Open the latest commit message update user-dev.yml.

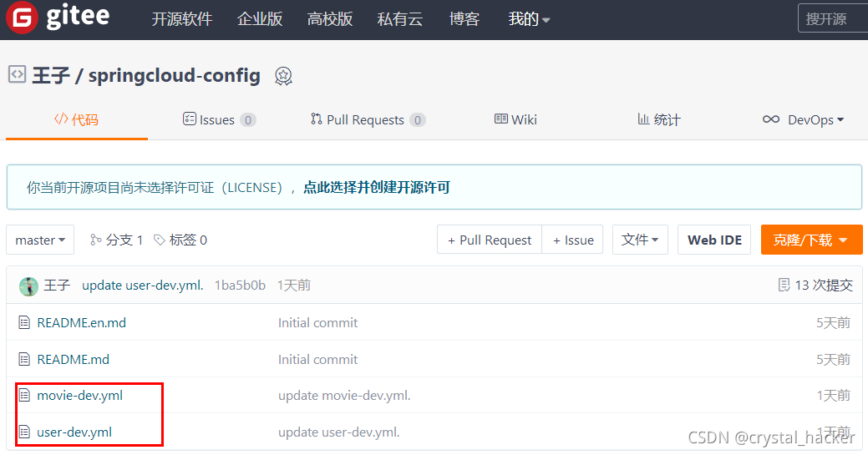pos(143,285)
